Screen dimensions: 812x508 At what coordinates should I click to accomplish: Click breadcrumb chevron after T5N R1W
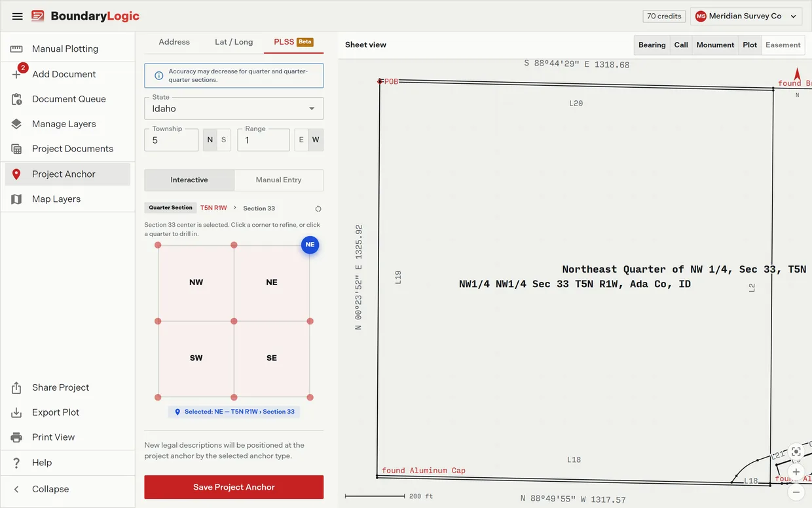tap(235, 208)
